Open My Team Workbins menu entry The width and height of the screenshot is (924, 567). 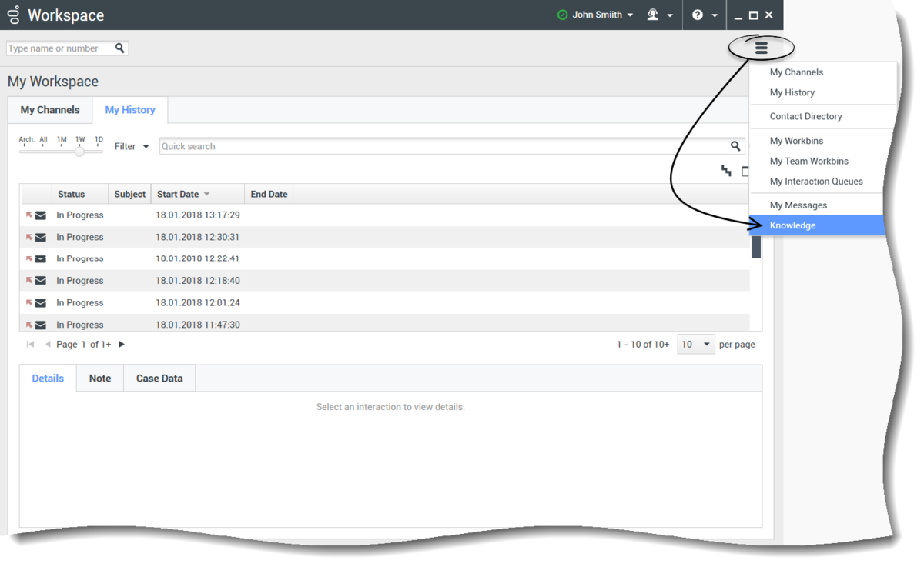(808, 161)
